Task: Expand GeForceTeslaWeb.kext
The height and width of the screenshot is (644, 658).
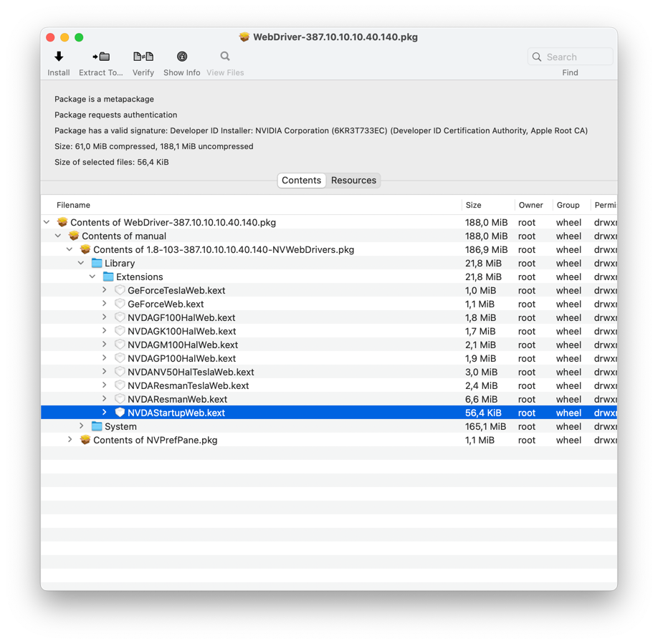Action: (x=104, y=289)
